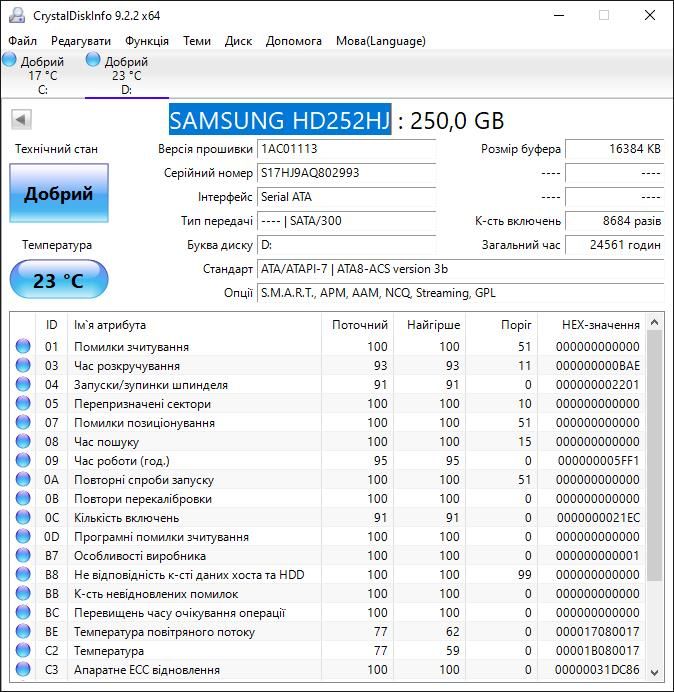Click the status icon for attribute 0D
This screenshot has height=692, width=674.
[23, 536]
